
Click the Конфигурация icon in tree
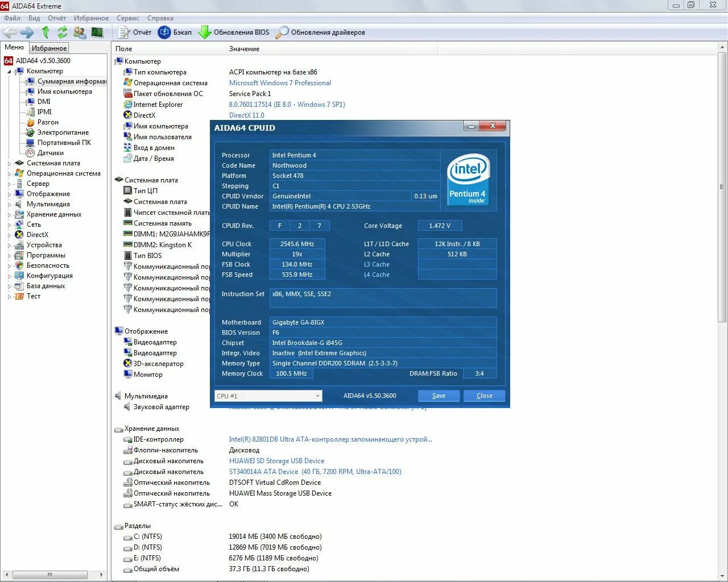tap(19, 276)
